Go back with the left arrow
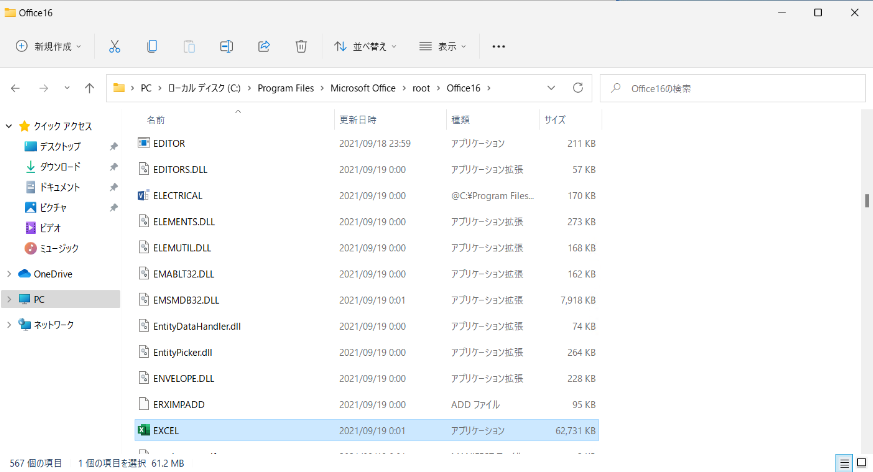Viewport: 873px width, 472px height. (16, 88)
